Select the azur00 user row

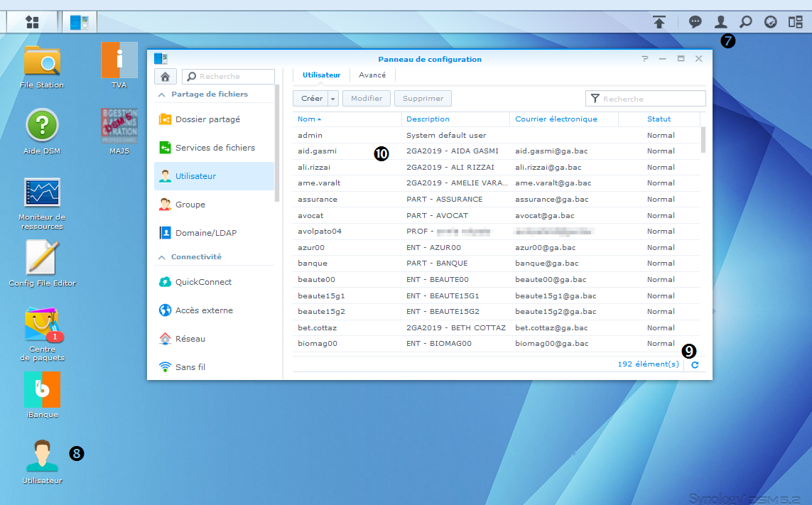[496, 248]
